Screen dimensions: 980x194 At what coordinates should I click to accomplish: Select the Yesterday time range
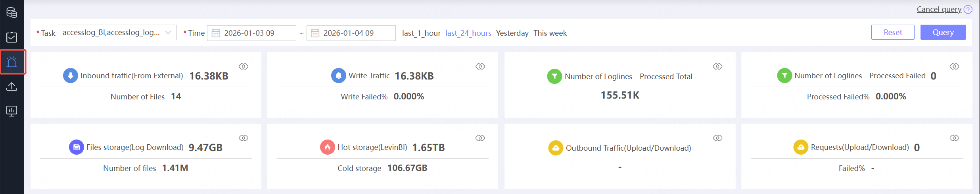512,33
